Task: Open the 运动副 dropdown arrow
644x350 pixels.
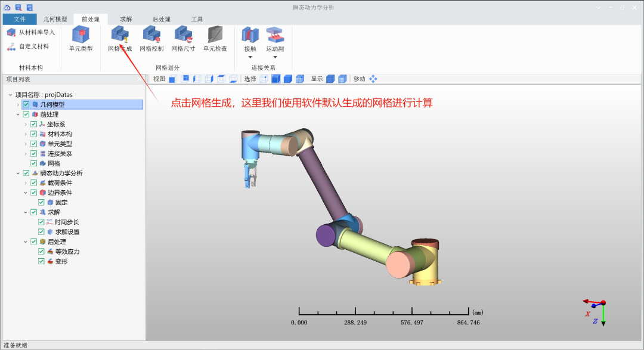Action: (x=275, y=57)
